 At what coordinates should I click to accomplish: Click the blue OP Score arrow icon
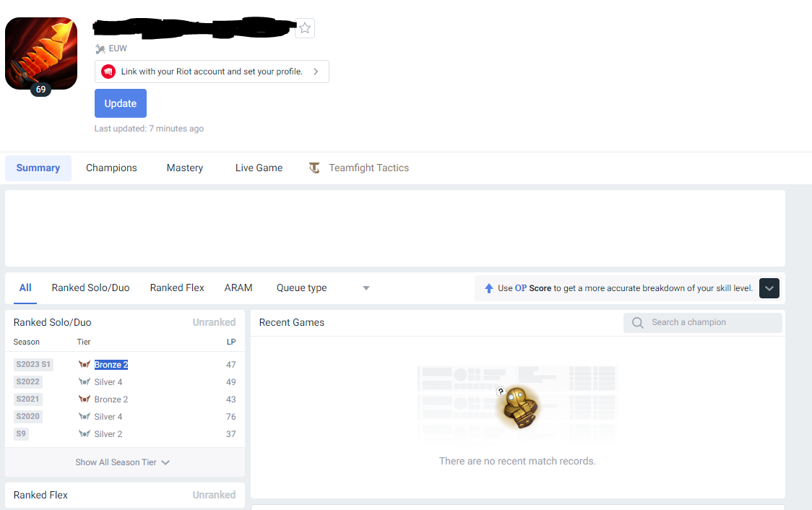click(x=488, y=288)
